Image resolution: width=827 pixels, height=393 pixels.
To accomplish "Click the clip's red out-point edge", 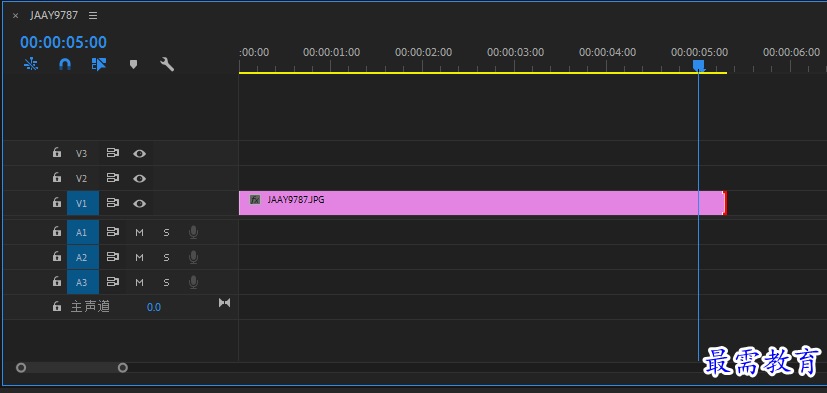I will pos(725,203).
